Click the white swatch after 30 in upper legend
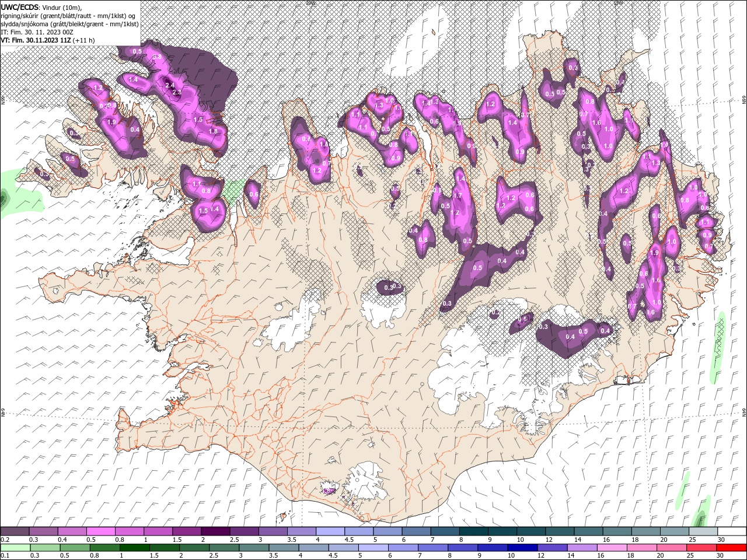747x560 pixels. 732,531
